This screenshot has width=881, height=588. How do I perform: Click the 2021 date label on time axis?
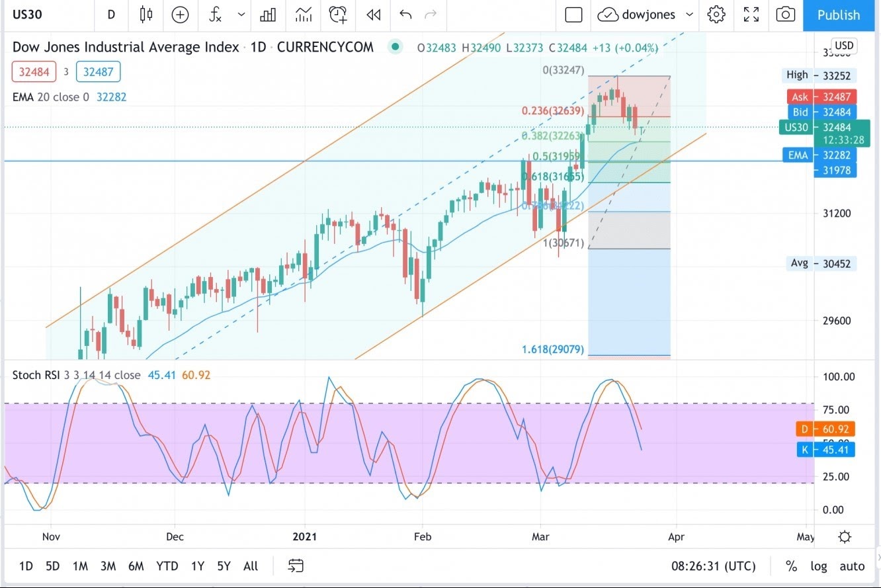(x=304, y=536)
